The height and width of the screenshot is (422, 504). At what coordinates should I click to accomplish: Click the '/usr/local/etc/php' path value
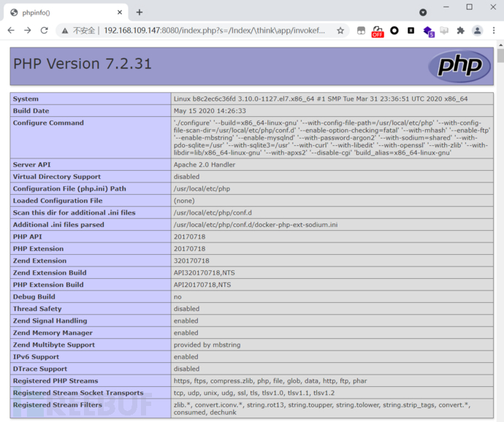coord(202,188)
